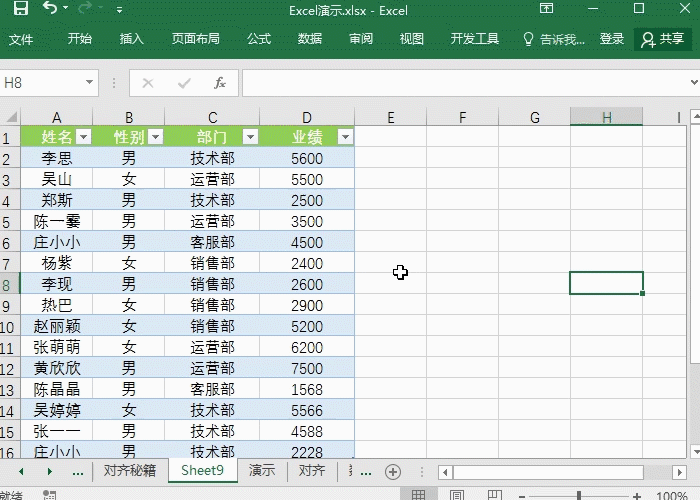This screenshot has width=700, height=500.
Task: Click inside the formula bar input
Action: (460, 83)
